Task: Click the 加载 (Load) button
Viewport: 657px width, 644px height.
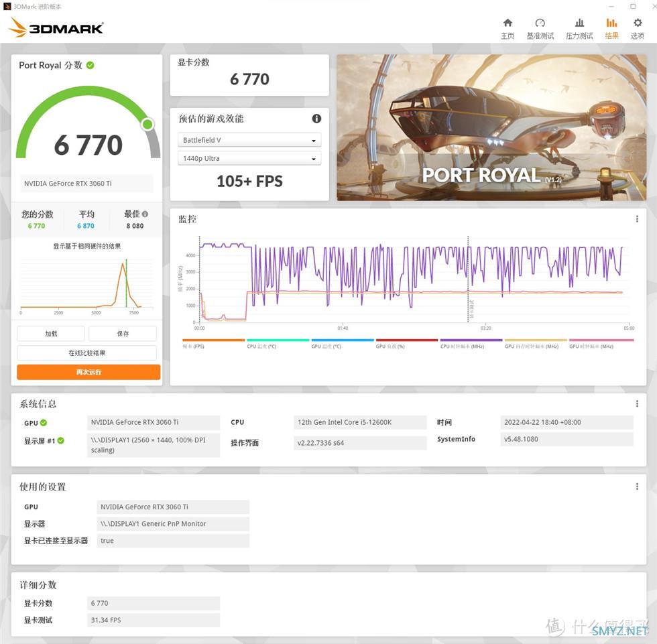Action: 51,334
